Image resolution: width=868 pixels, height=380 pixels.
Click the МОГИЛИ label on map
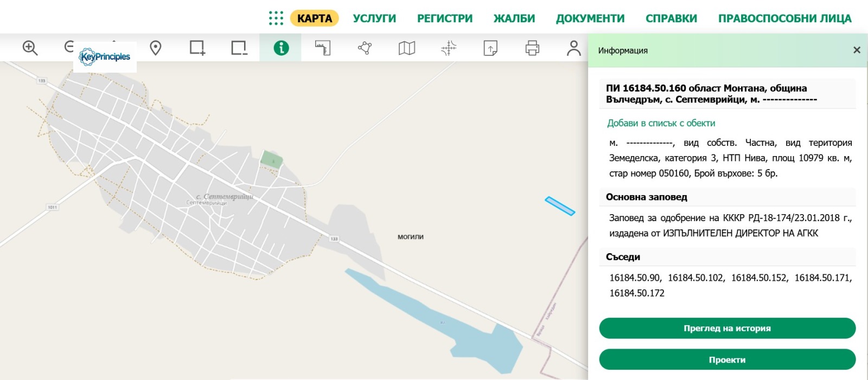[411, 237]
